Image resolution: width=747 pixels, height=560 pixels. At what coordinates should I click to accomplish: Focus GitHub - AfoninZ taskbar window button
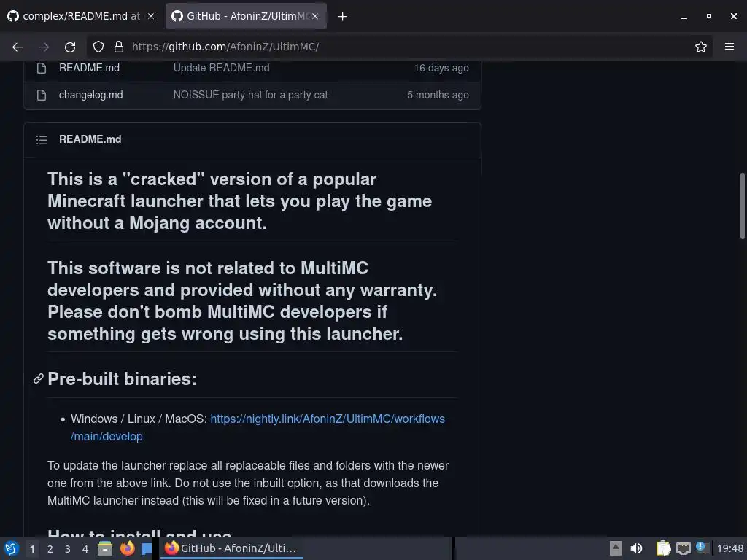[x=231, y=548]
